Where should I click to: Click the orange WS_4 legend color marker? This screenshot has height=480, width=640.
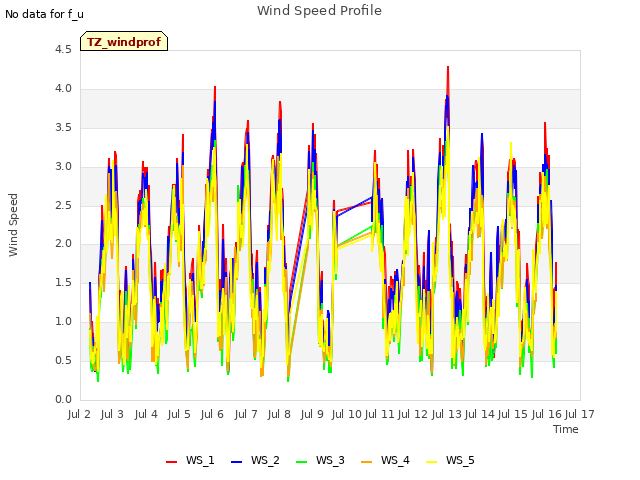coord(367,462)
